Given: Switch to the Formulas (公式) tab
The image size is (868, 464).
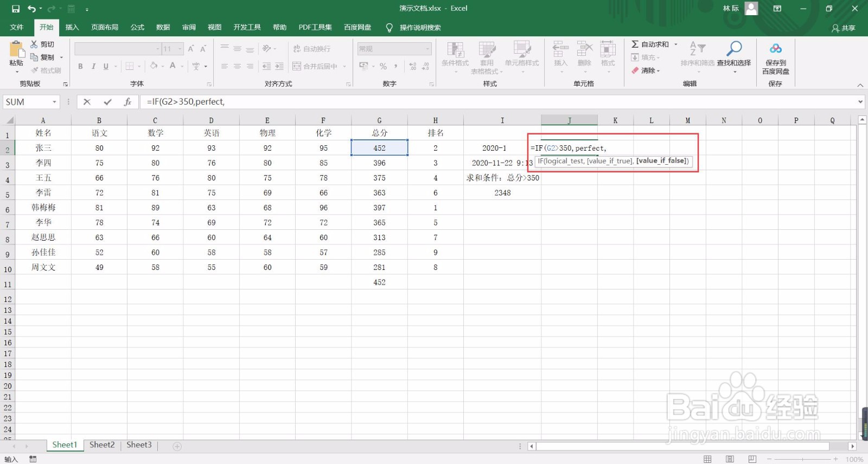Looking at the screenshot, I should click(137, 27).
